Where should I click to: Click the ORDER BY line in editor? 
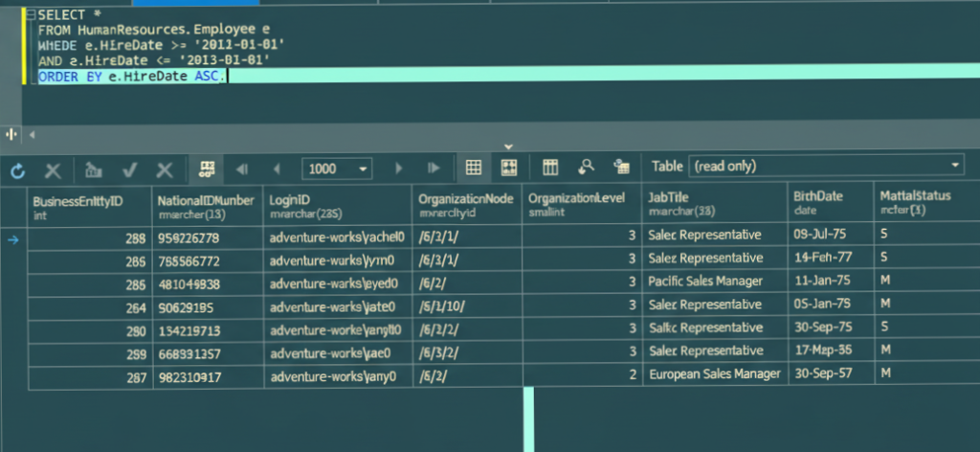[x=129, y=77]
